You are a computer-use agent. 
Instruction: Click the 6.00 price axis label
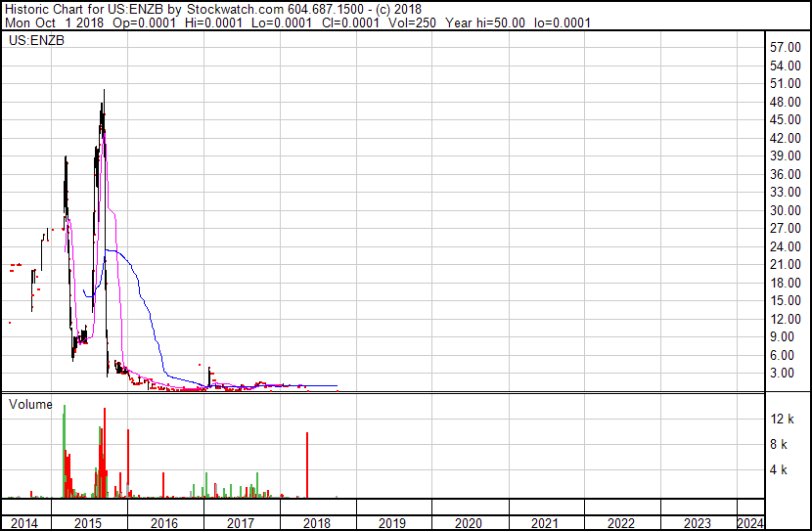[782, 356]
